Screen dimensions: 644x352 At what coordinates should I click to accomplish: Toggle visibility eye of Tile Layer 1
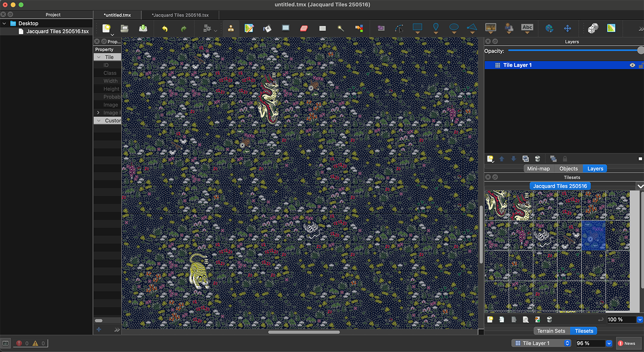tap(632, 65)
